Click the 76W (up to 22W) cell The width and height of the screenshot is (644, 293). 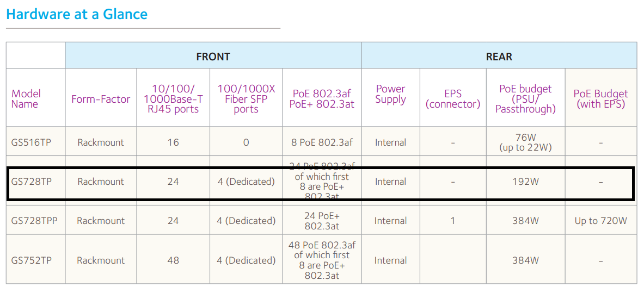(x=526, y=142)
